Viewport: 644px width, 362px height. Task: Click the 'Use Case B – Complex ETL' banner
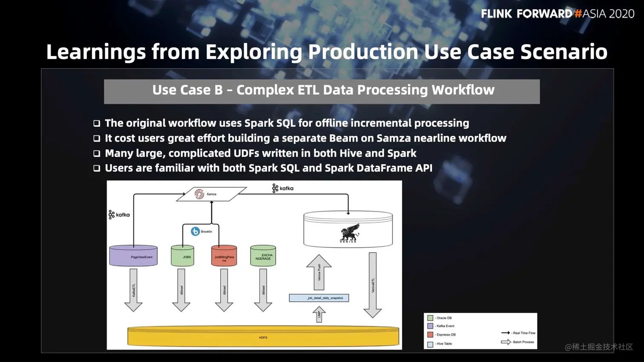click(x=322, y=91)
